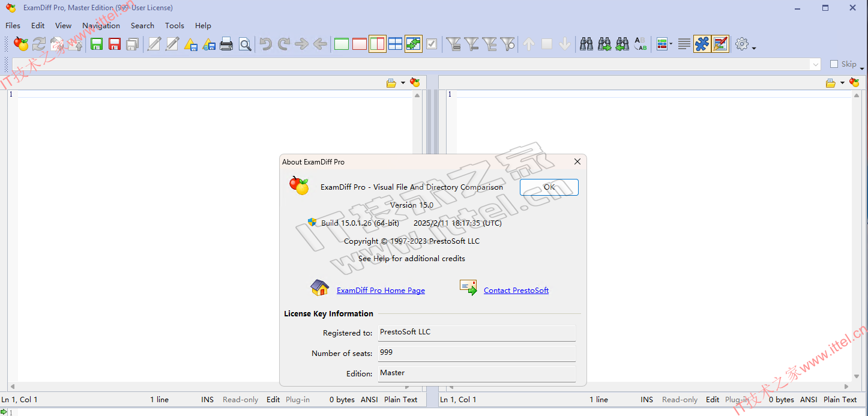Open Print Preview magnifier page icon

pyautogui.click(x=244, y=44)
